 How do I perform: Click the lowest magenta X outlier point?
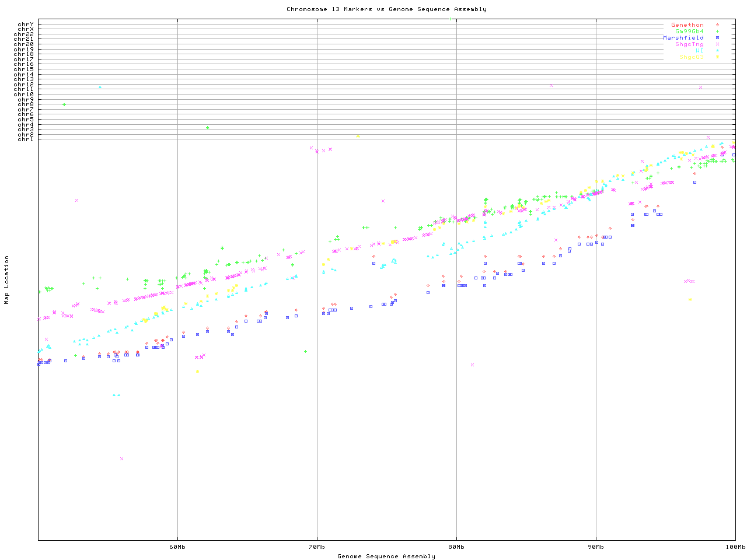point(121,459)
